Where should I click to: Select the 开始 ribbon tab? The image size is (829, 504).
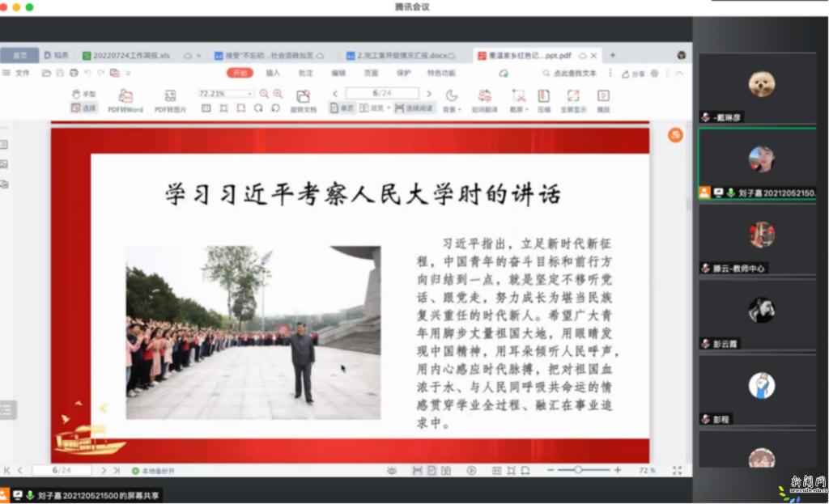(x=240, y=73)
